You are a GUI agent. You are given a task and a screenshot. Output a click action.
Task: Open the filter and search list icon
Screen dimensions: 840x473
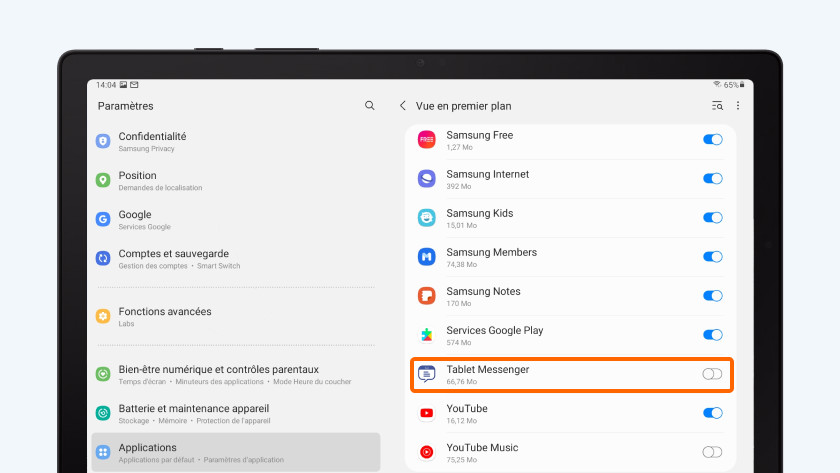[717, 106]
